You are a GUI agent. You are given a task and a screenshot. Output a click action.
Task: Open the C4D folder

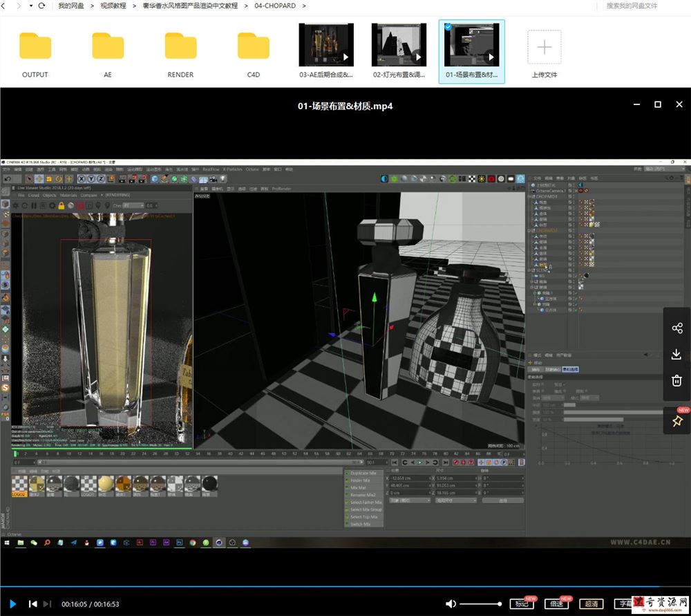254,46
